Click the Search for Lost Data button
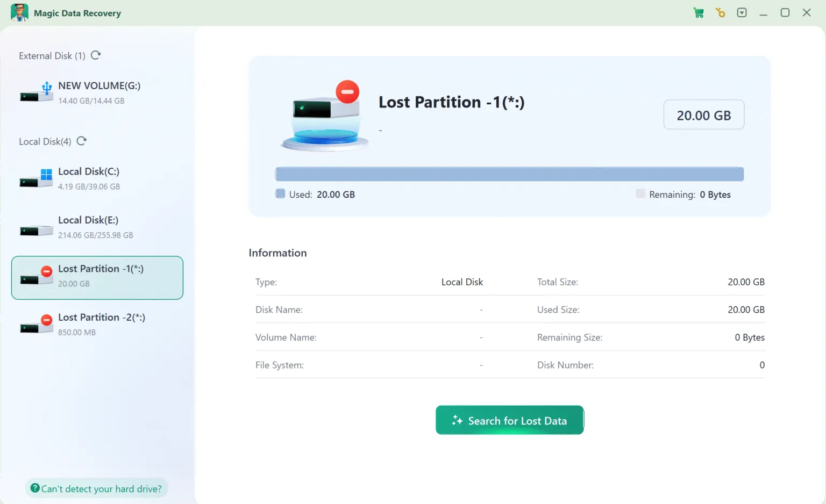Image resolution: width=826 pixels, height=504 pixels. pos(509,420)
